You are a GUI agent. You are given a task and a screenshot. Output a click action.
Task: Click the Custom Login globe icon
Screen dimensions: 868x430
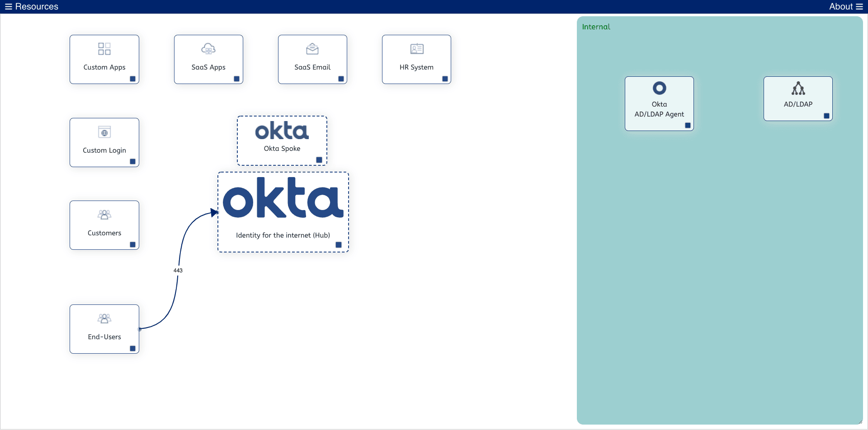click(104, 132)
